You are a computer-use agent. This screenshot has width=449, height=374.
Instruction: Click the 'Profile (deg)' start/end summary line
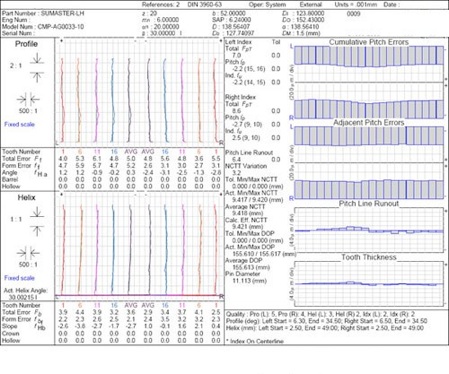point(326,321)
